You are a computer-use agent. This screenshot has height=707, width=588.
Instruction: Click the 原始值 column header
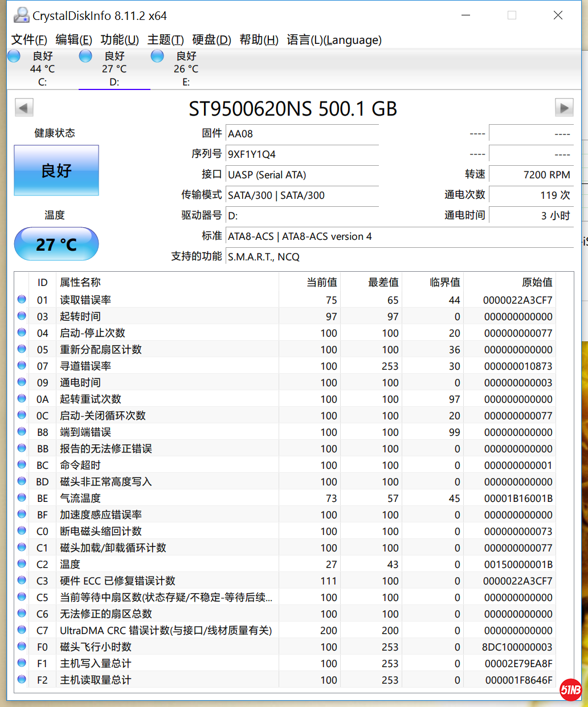point(536,283)
